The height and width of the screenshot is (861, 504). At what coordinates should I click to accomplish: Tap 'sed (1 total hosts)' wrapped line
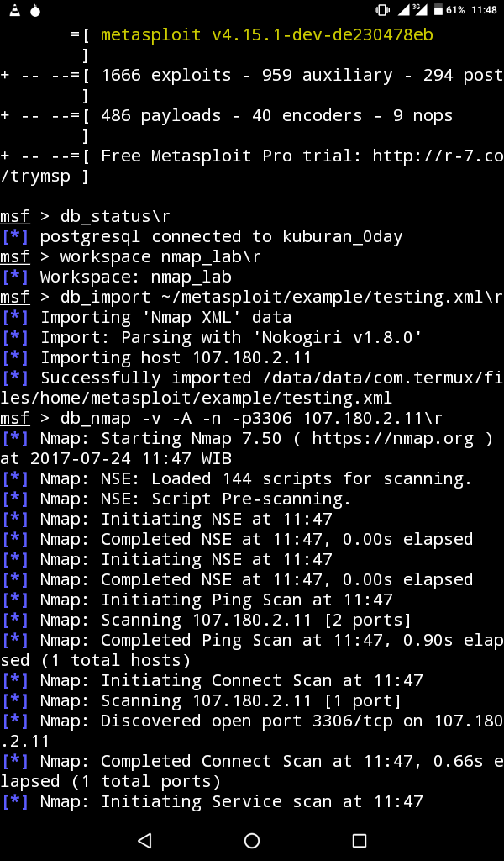click(x=96, y=660)
